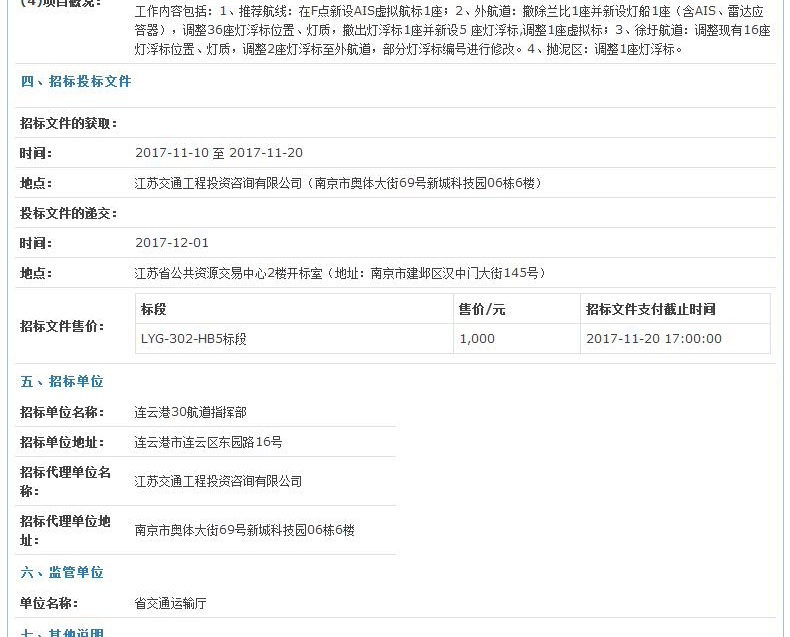
Task: Click the address 连云港市连云区东园路16号
Action: pos(208,442)
